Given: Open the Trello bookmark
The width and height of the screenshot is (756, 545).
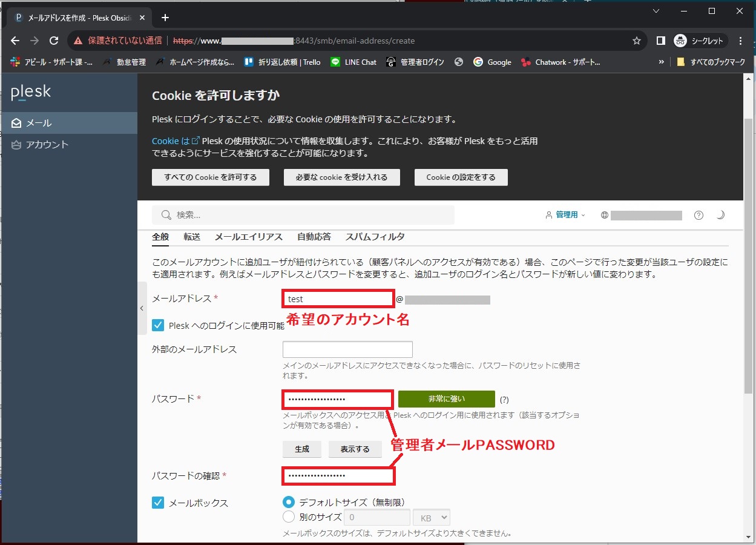Looking at the screenshot, I should (282, 62).
